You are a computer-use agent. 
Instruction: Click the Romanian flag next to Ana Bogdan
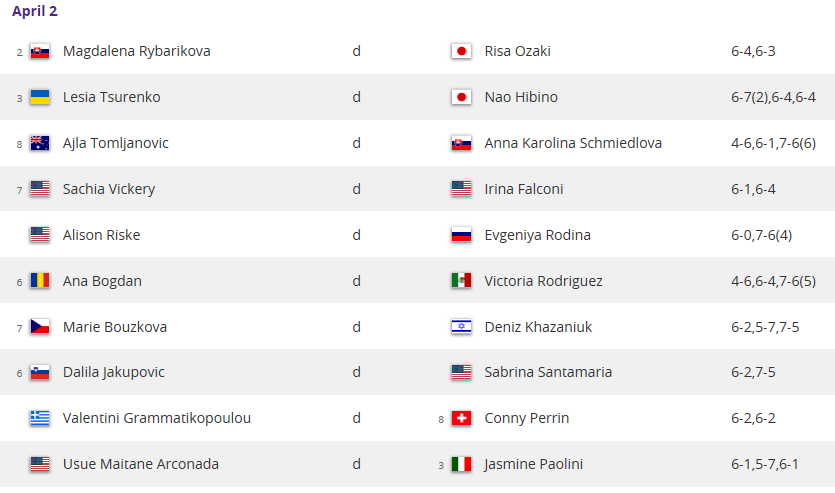[x=40, y=281]
